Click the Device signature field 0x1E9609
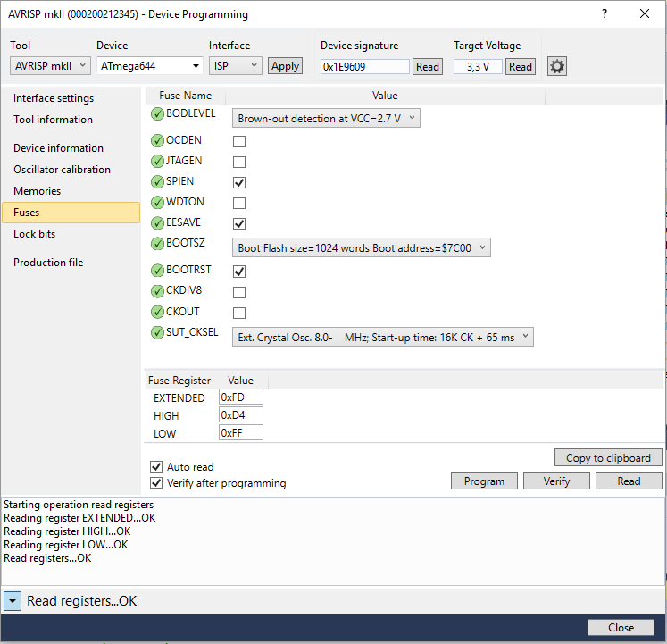The width and height of the screenshot is (667, 644). [365, 67]
